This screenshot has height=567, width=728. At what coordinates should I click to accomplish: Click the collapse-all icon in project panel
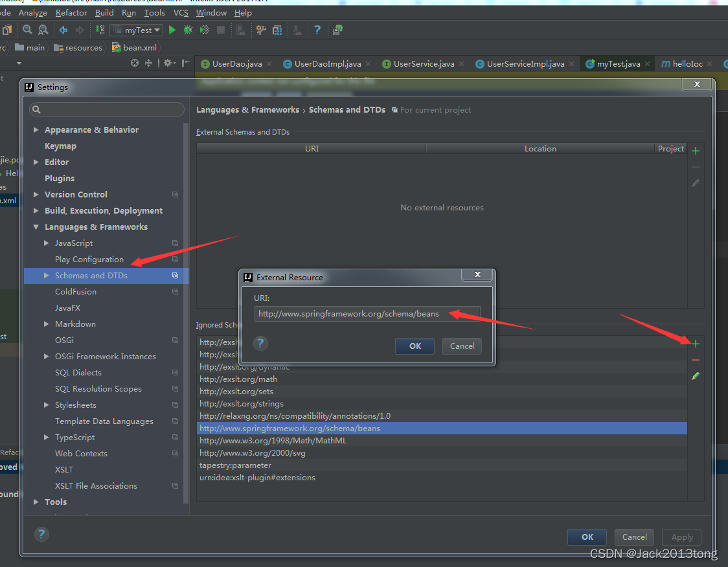tap(148, 63)
